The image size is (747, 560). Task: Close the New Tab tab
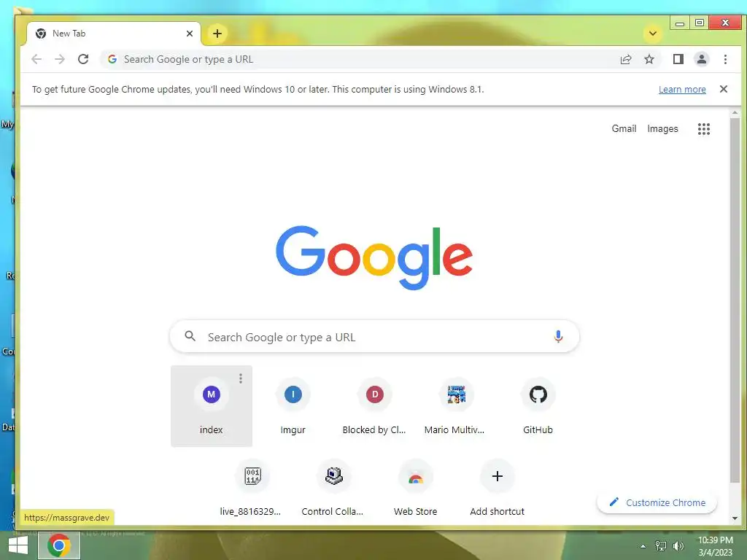coord(190,34)
